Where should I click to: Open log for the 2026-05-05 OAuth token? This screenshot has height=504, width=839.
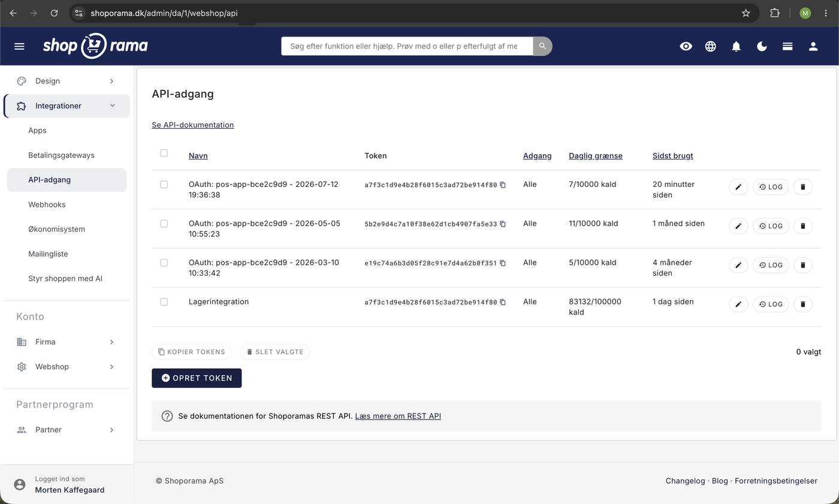(771, 226)
